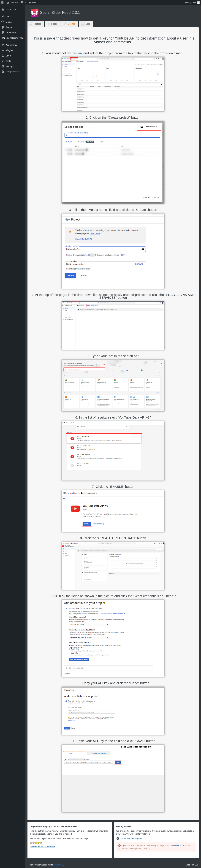201x868 pixels.
Task: View the API Library search screenshot
Action: tap(113, 385)
